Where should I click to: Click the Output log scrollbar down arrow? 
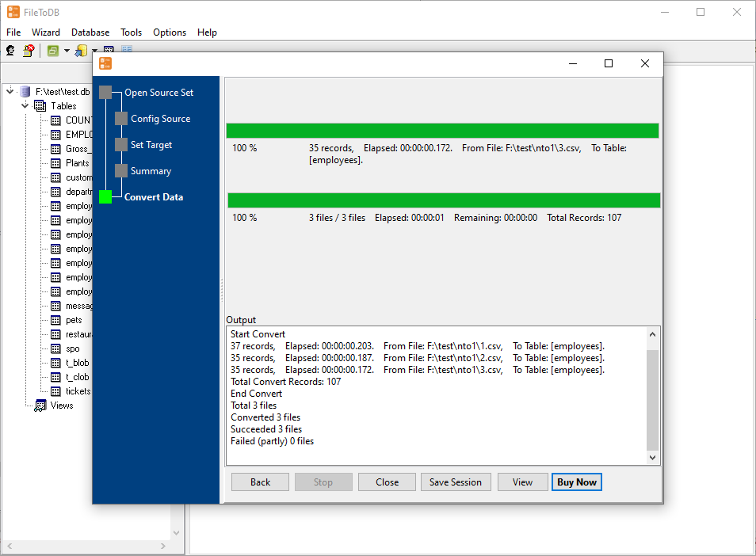tap(653, 458)
